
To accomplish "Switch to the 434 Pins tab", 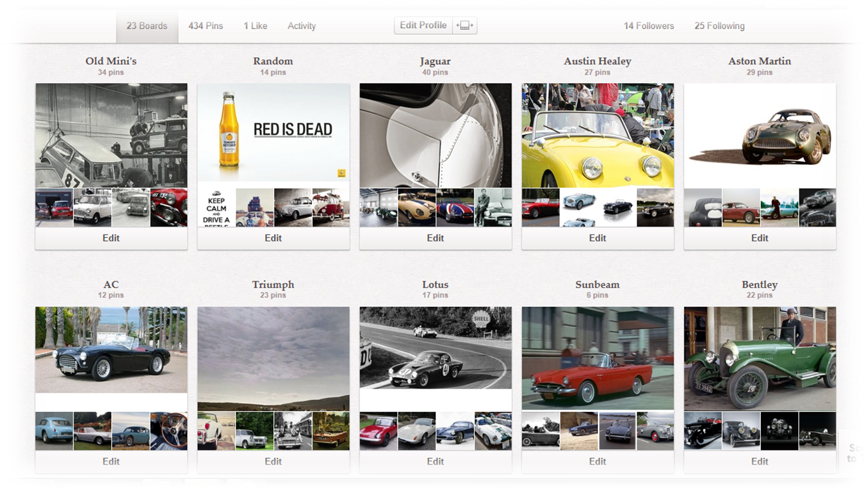I will [x=205, y=26].
